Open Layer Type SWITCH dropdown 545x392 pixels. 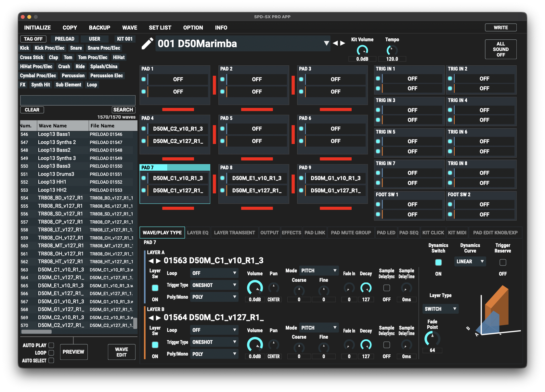(440, 309)
